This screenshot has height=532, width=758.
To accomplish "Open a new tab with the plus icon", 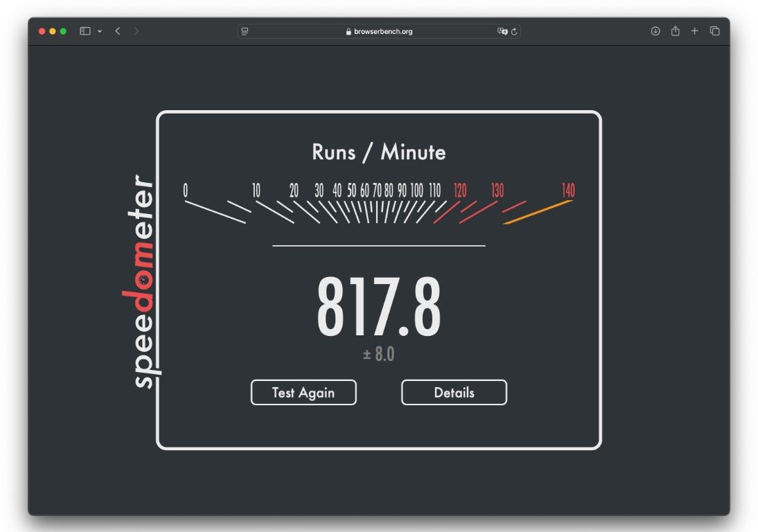I will coord(695,31).
